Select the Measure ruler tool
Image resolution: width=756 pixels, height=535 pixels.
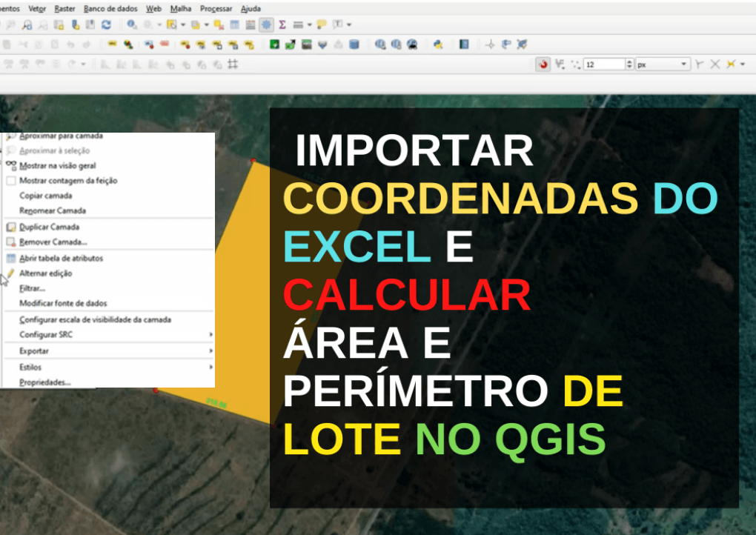(x=298, y=24)
